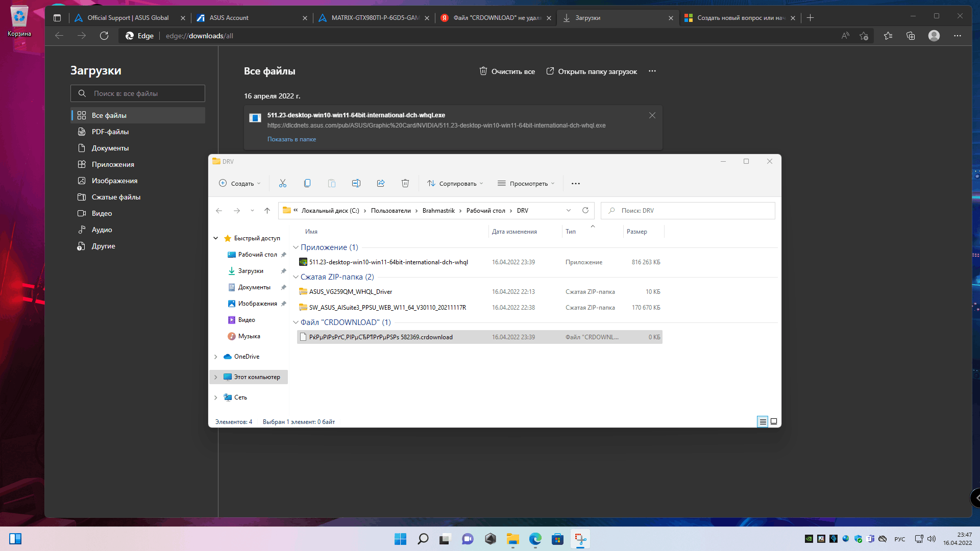Select the 582369.crdownload file
This screenshot has width=980, height=551.
[x=480, y=337]
